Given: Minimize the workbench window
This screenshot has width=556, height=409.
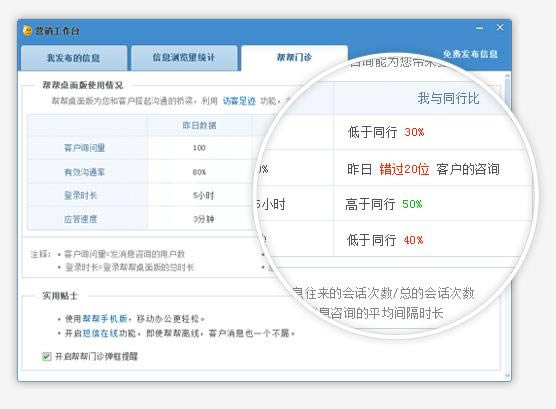Looking at the screenshot, I should coord(479,28).
